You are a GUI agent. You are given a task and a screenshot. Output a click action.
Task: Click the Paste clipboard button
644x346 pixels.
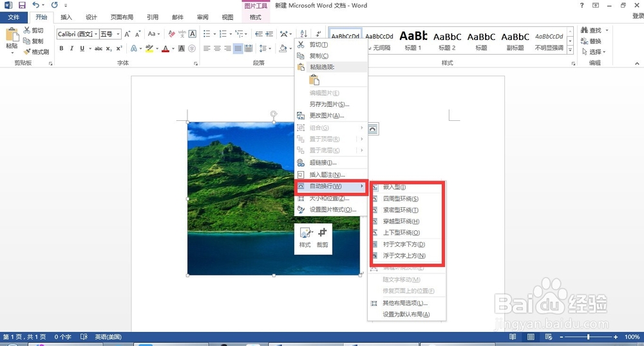point(12,40)
